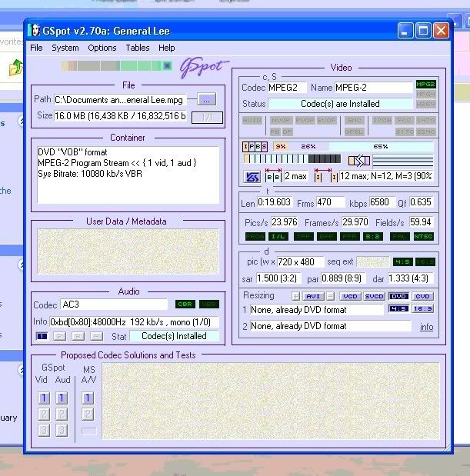Click the 3:2 pulldown indicator
Viewport: 470px width, 476px height.
(373, 237)
